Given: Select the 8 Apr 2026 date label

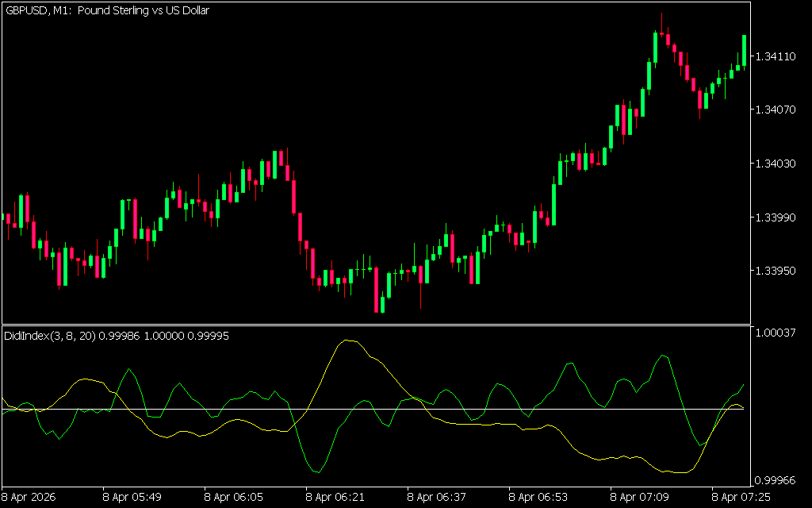Looking at the screenshot, I should click(32, 498).
